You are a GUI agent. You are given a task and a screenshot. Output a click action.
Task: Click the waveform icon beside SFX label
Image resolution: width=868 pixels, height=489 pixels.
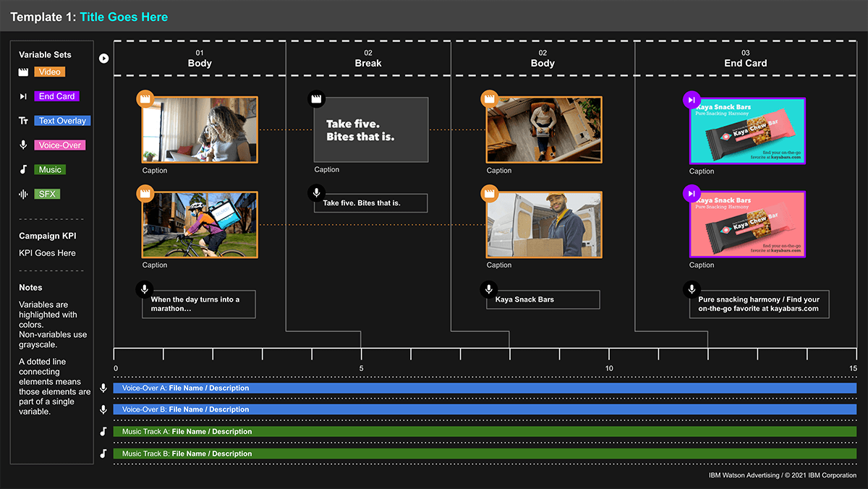coord(23,195)
